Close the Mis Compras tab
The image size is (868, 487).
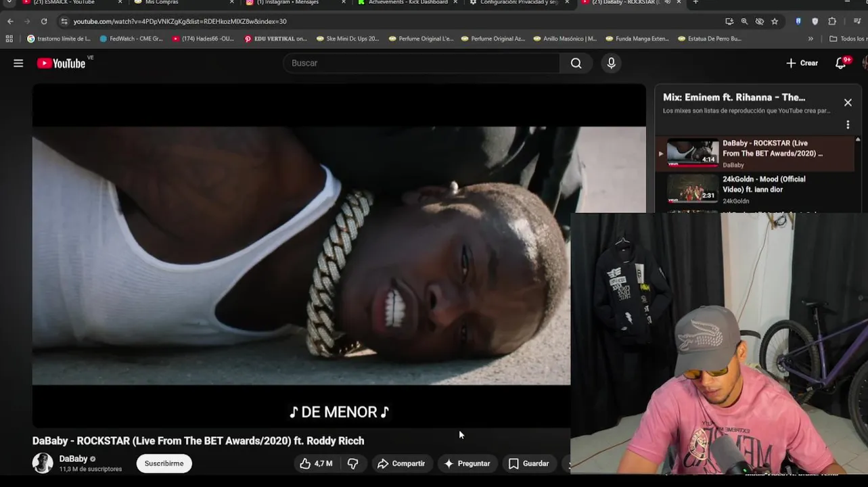point(231,3)
